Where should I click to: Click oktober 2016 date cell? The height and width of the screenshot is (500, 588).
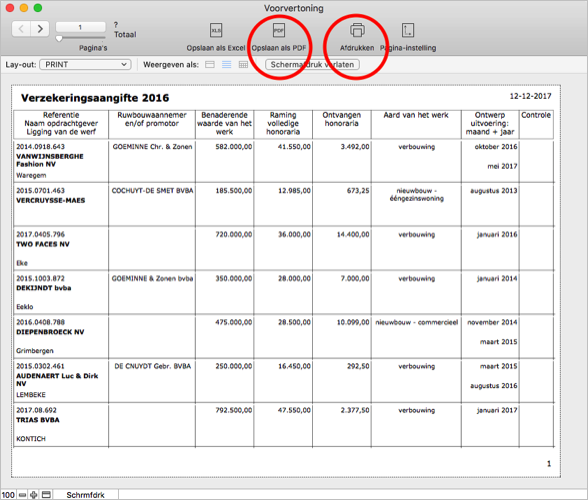coord(496,147)
